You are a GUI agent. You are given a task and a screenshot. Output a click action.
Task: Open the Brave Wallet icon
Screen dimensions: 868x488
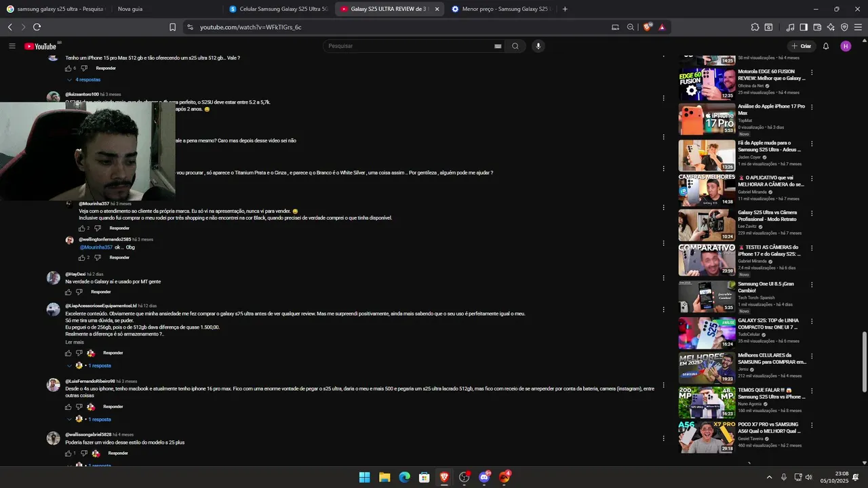(817, 27)
